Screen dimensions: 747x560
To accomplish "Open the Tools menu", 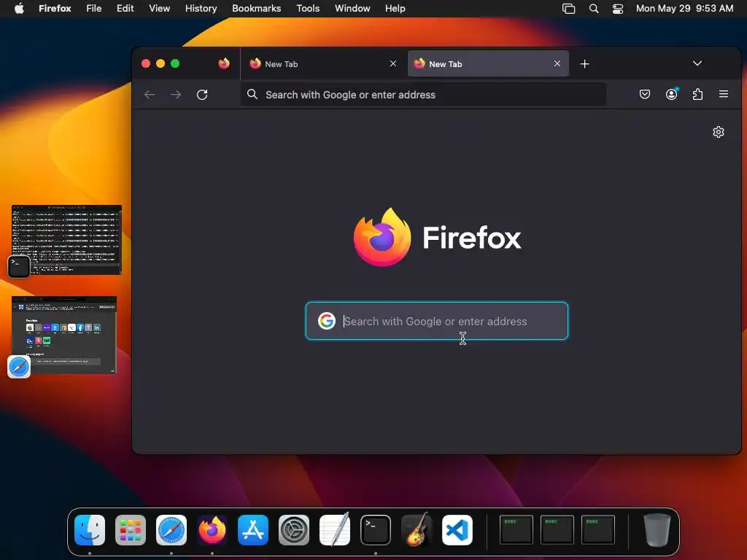I will click(x=308, y=9).
